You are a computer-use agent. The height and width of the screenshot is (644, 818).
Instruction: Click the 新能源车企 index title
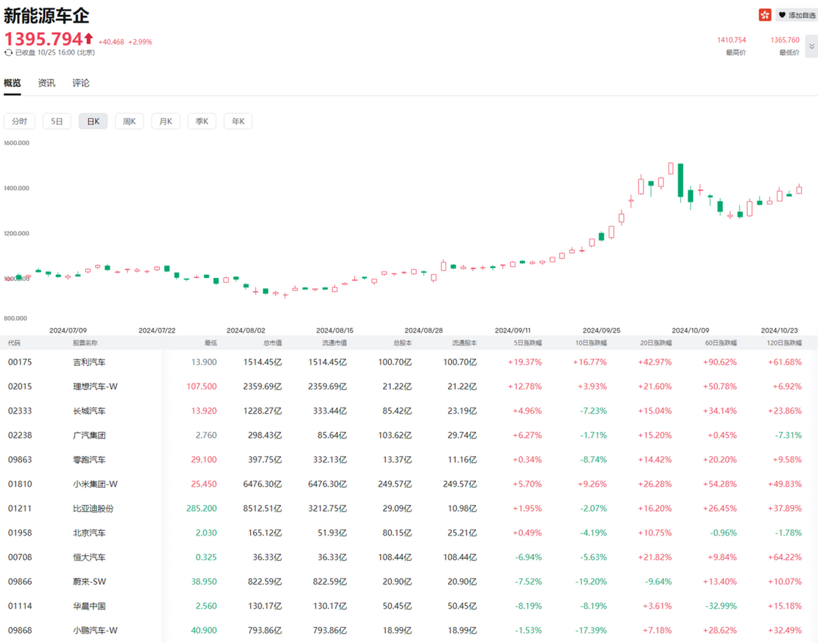tap(46, 15)
